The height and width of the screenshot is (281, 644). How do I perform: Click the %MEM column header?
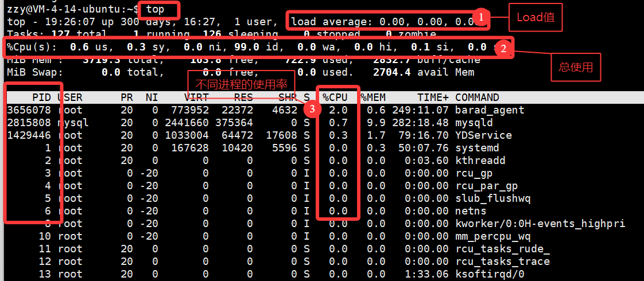pyautogui.click(x=373, y=97)
